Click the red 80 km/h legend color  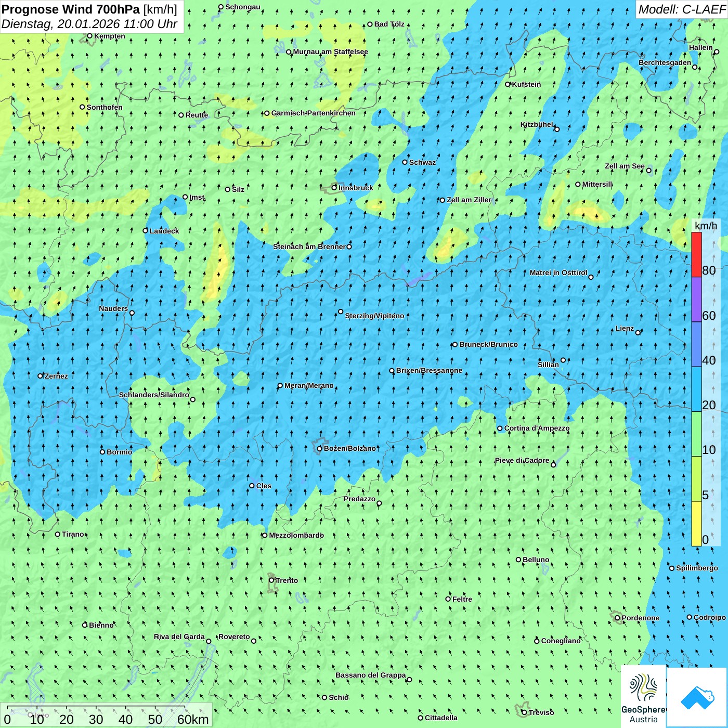pyautogui.click(x=696, y=254)
